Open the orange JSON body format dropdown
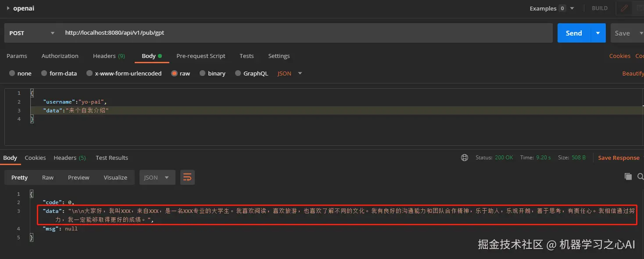 290,73
